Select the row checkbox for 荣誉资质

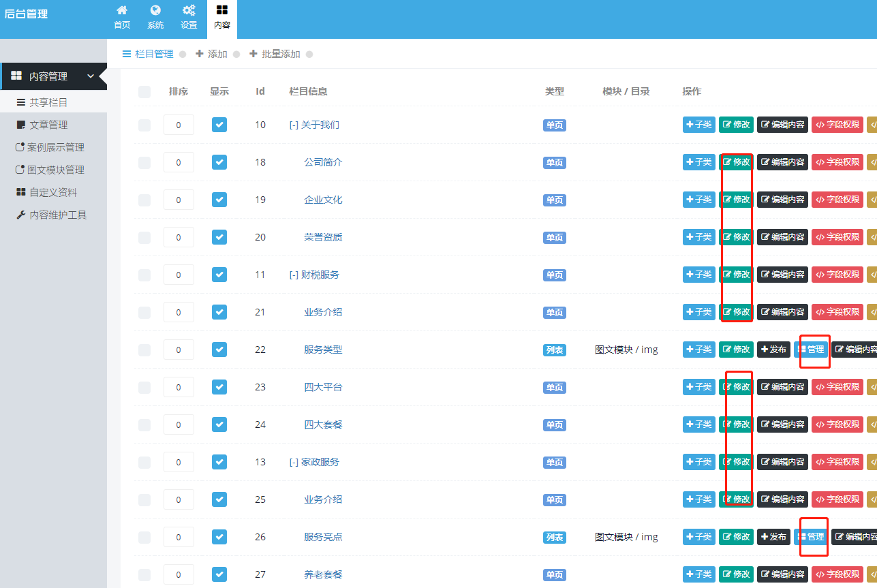tap(144, 237)
